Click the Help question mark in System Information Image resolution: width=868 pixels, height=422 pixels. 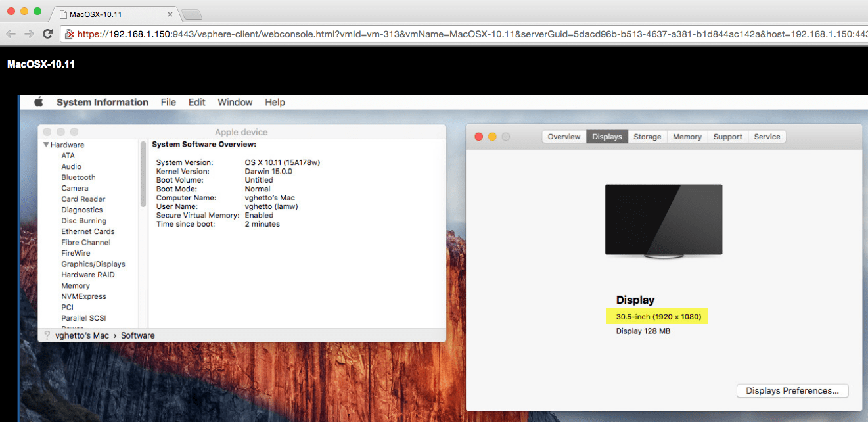(47, 335)
